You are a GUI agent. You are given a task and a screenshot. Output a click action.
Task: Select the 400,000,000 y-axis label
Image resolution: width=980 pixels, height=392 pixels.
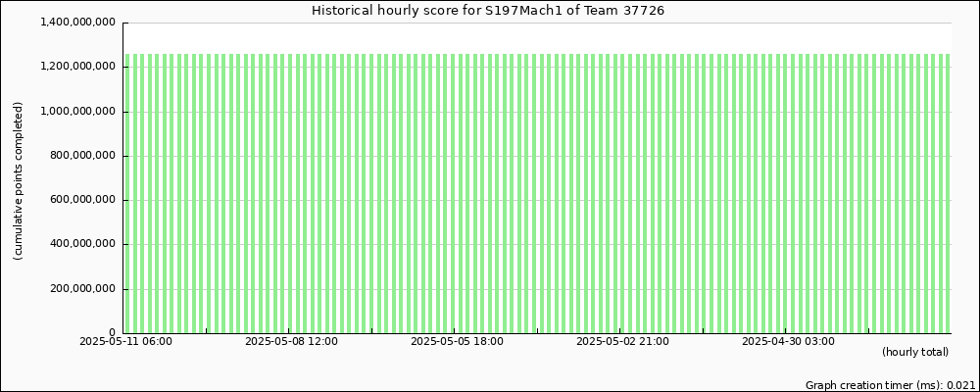[83, 244]
